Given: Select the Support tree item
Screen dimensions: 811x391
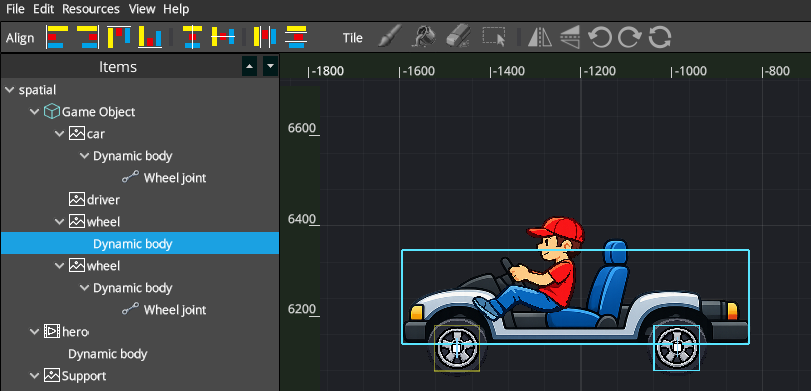Looking at the screenshot, I should [84, 375].
